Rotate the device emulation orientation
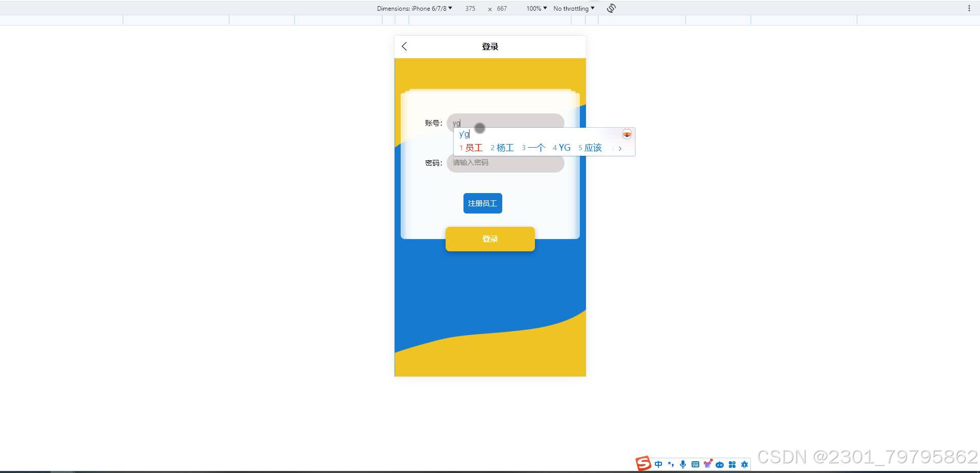This screenshot has width=980, height=473. click(611, 8)
